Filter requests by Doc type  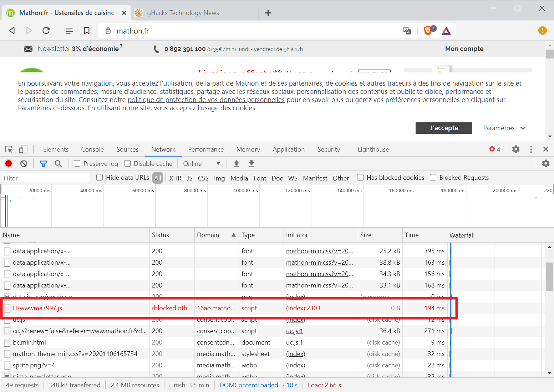(x=277, y=178)
